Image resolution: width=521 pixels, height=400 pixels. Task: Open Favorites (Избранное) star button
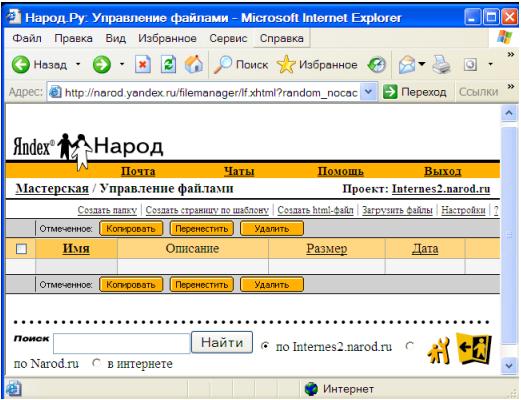[317, 64]
